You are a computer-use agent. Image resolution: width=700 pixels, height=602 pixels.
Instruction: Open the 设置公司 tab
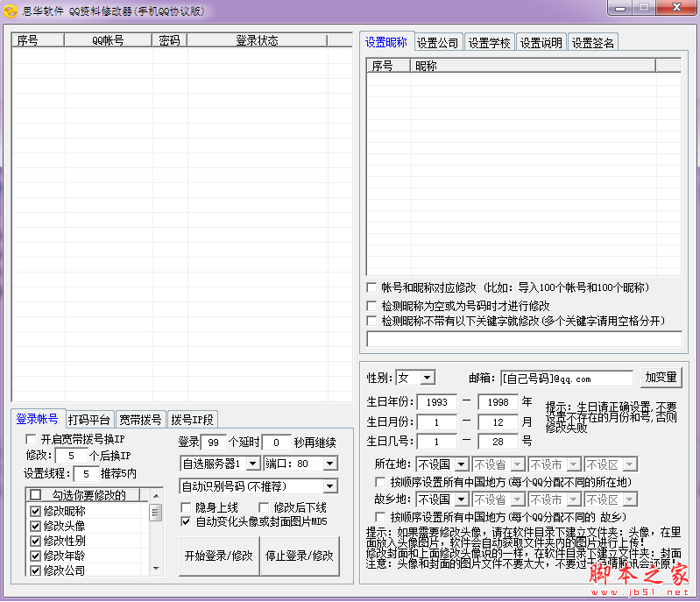pos(437,42)
